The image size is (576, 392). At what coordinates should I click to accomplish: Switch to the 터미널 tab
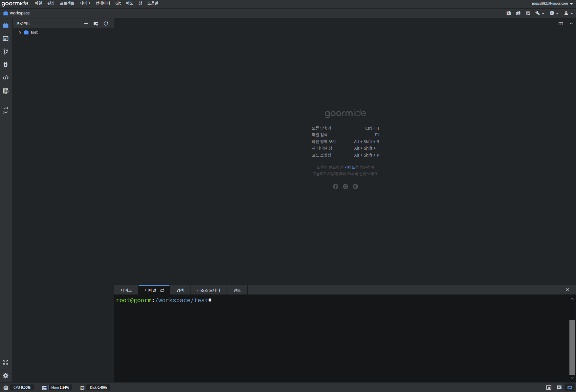point(154,290)
